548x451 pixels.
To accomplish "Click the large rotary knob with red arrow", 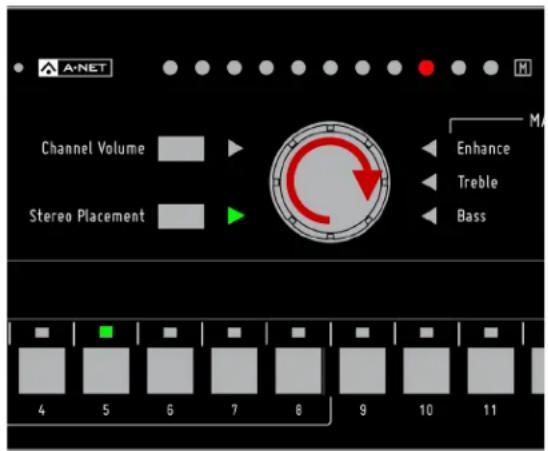I will click(x=330, y=182).
